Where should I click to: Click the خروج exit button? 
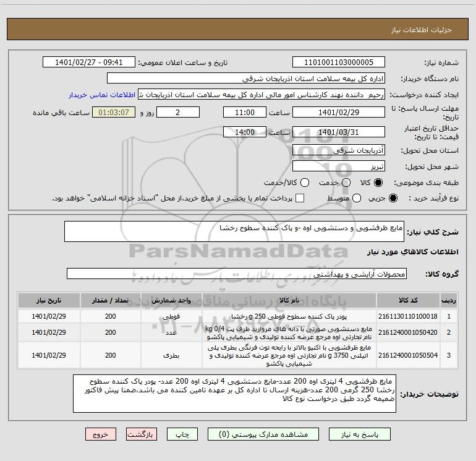click(101, 434)
